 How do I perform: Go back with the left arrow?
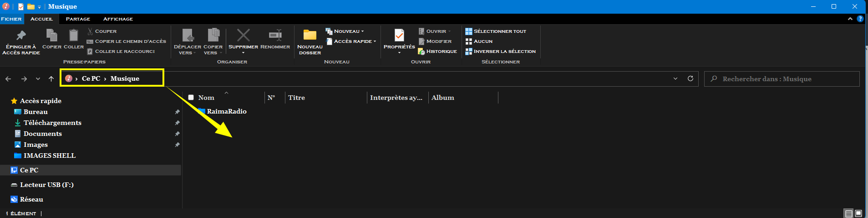8,79
